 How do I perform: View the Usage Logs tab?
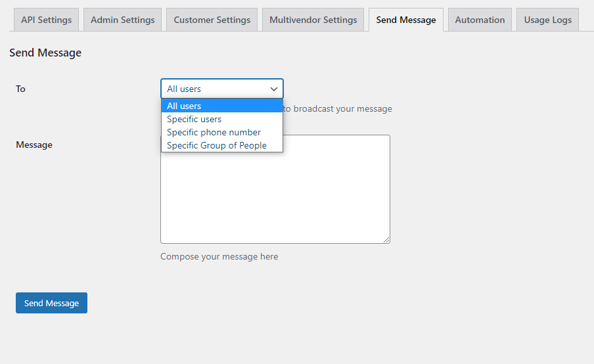(547, 20)
